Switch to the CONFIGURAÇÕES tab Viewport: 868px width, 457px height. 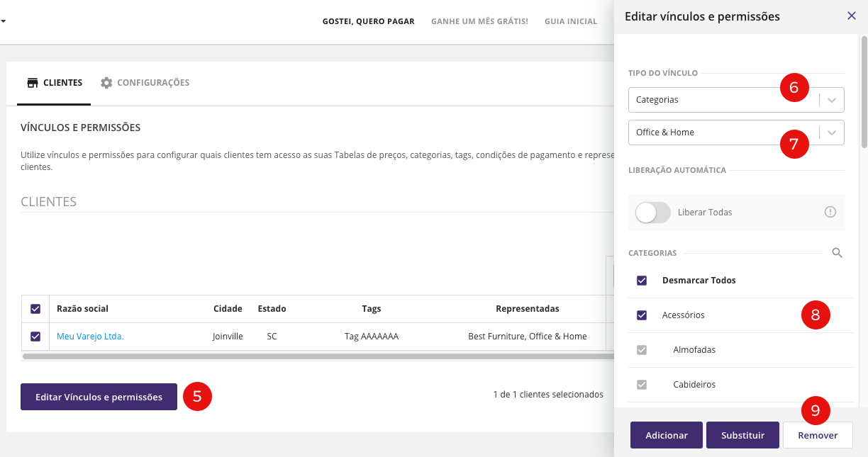pyautogui.click(x=145, y=83)
